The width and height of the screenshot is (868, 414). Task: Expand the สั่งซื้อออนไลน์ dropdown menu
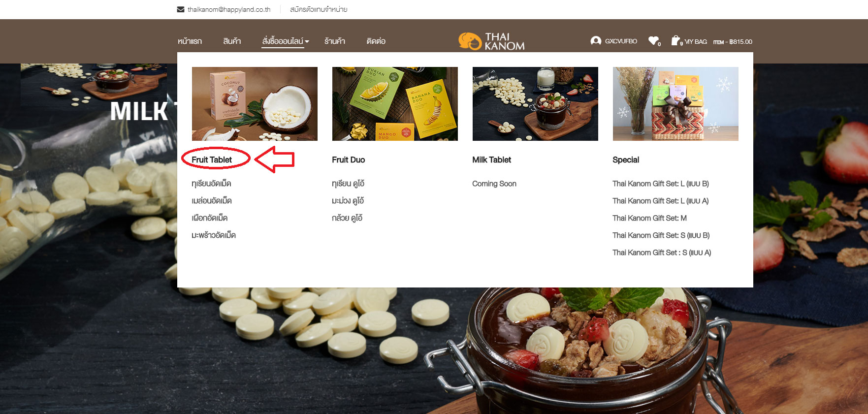pyautogui.click(x=286, y=41)
